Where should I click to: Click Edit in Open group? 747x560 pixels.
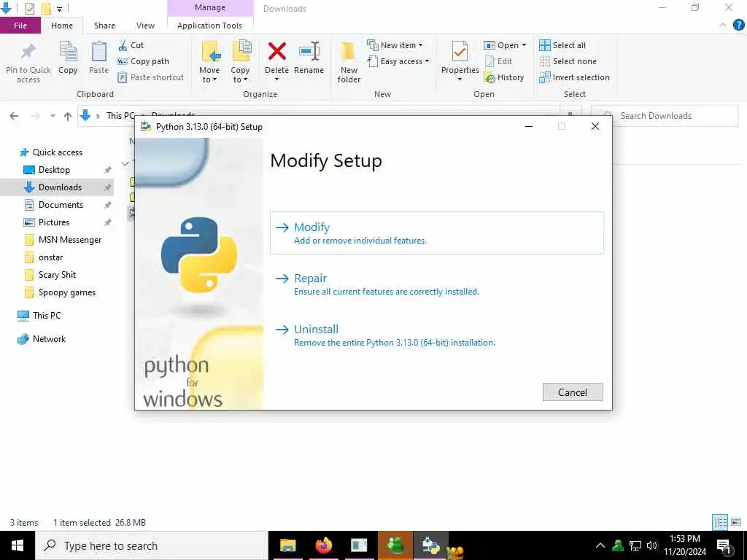(498, 61)
